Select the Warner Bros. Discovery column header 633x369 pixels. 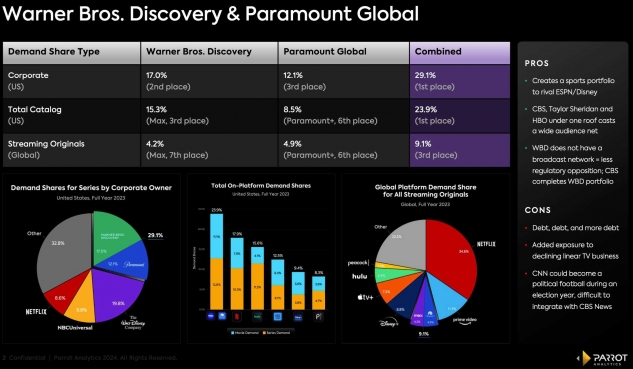coord(209,52)
